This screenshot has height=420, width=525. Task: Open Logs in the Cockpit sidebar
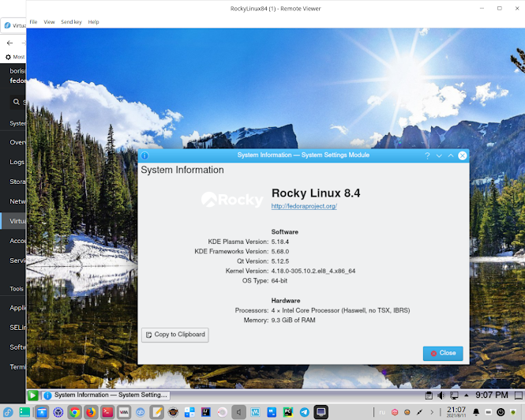13,162
